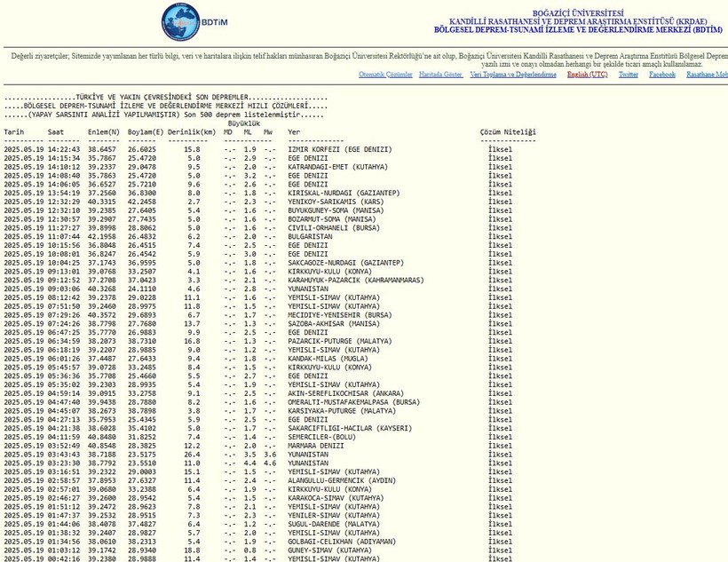Click KARSIYAKA-PUTURGE (MALATYA) location
728x562 pixels.
pyautogui.click(x=342, y=410)
